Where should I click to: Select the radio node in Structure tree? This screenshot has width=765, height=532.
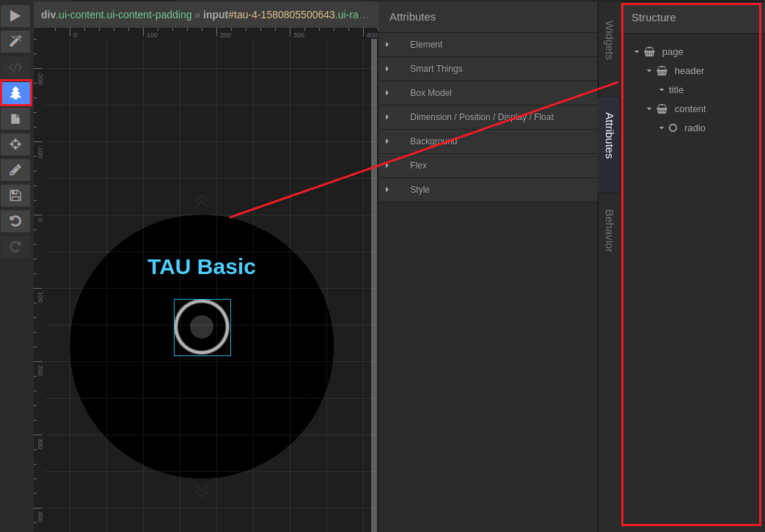695,128
